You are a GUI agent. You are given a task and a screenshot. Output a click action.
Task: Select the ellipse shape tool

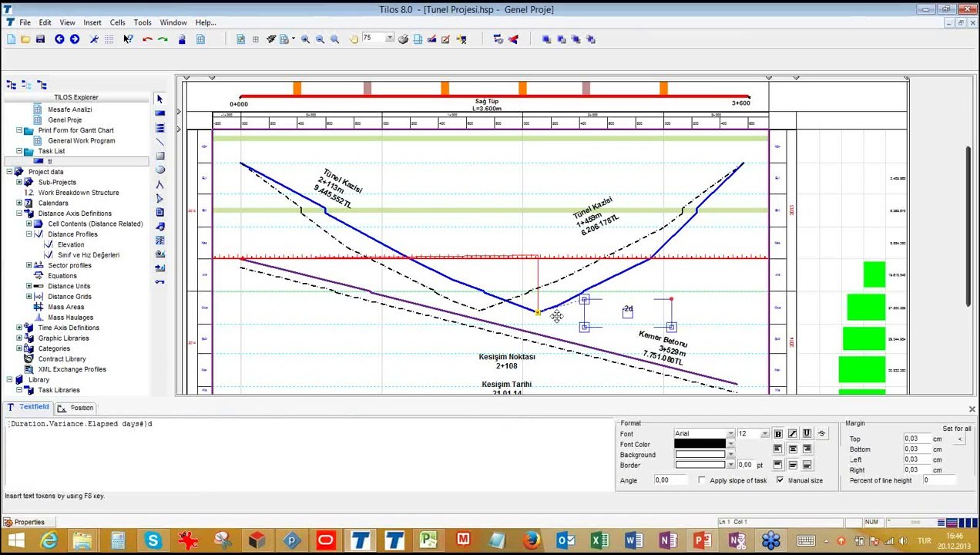[159, 170]
